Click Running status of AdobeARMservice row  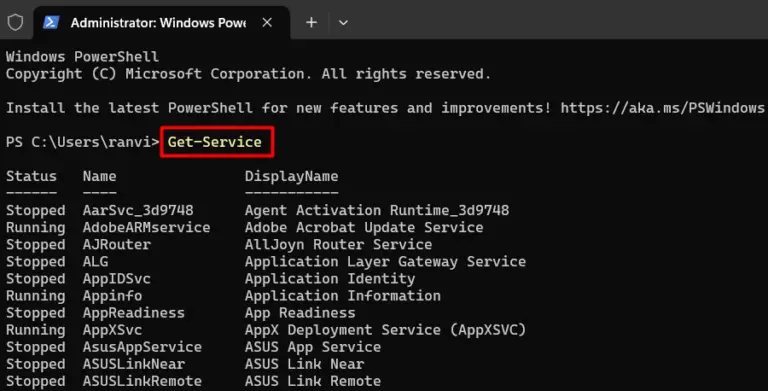35,228
